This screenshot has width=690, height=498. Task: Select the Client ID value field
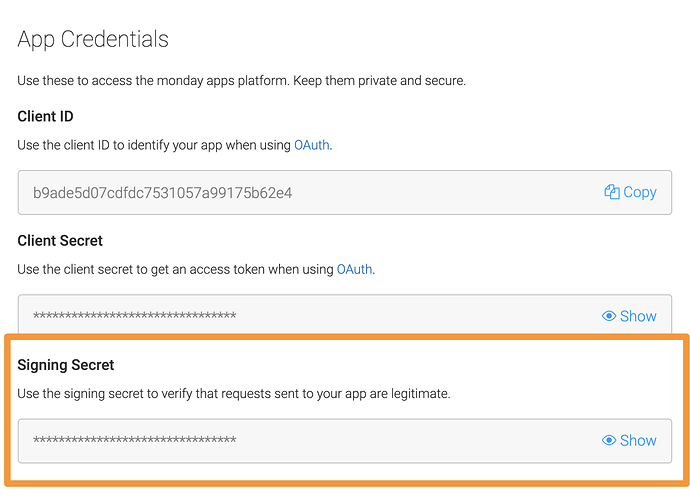(345, 193)
